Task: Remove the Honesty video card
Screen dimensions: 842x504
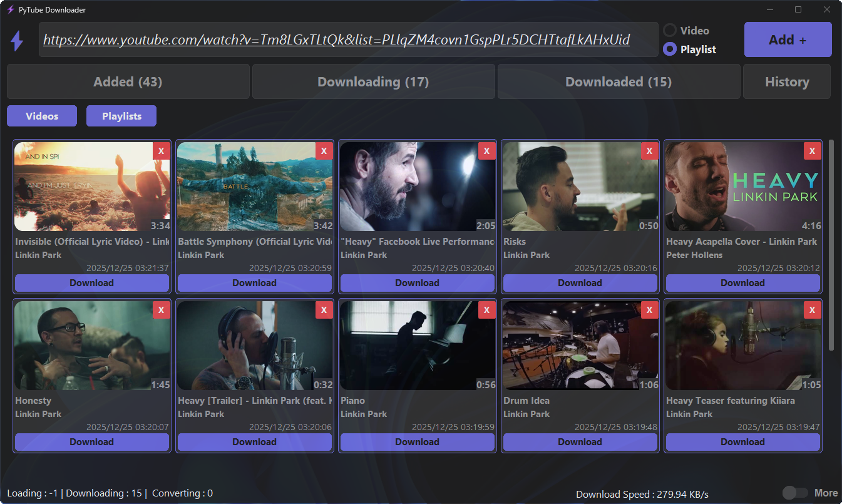Action: [161, 310]
